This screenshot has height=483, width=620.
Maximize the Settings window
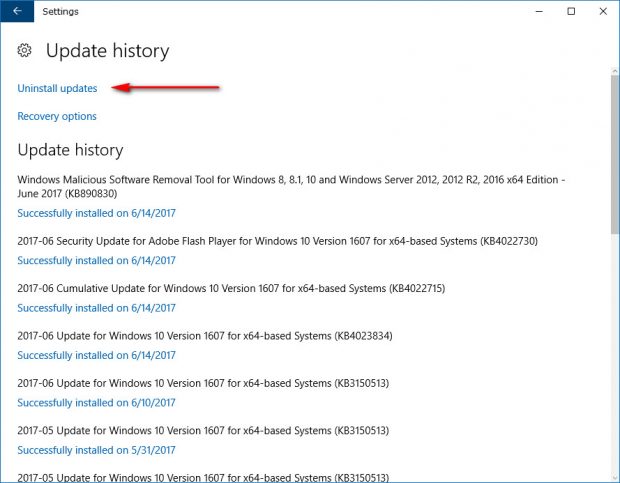(571, 11)
